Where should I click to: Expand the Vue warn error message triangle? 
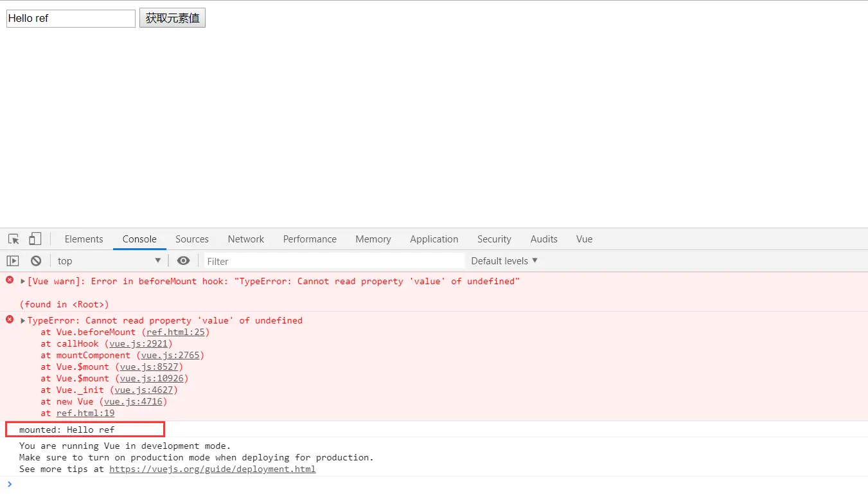23,281
